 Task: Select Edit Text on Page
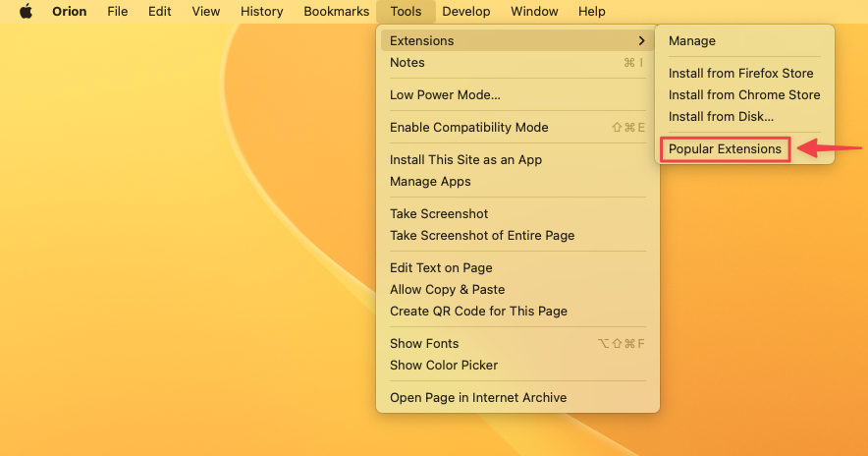click(x=517, y=267)
